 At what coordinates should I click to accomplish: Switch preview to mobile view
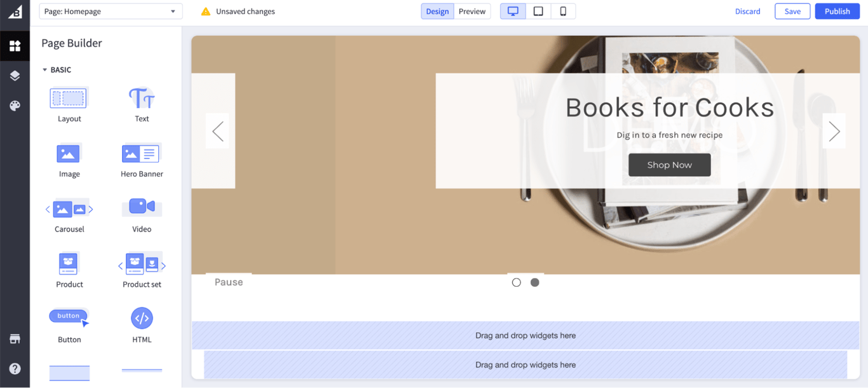pyautogui.click(x=563, y=11)
